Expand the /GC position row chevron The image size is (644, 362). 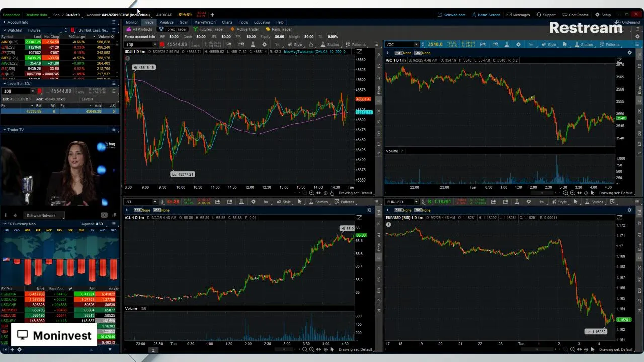[x=388, y=53]
